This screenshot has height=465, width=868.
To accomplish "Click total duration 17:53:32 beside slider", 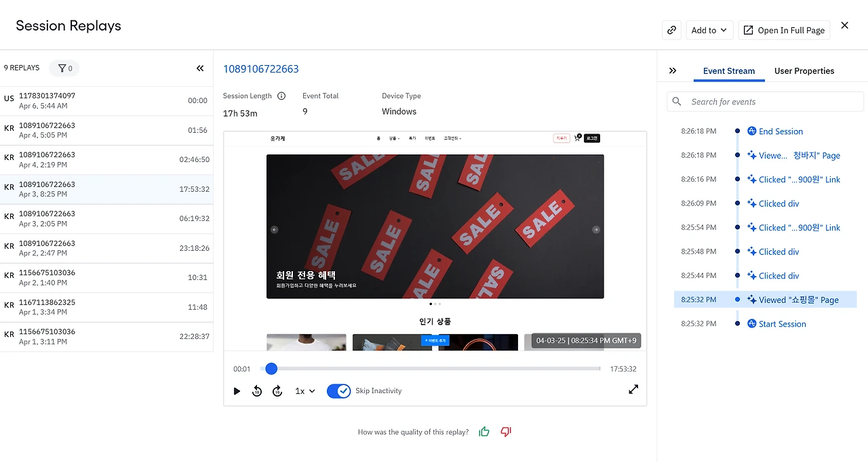I will (x=623, y=369).
